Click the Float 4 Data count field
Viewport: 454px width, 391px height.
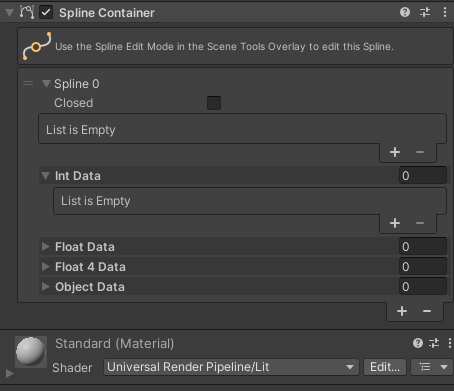[x=423, y=267]
